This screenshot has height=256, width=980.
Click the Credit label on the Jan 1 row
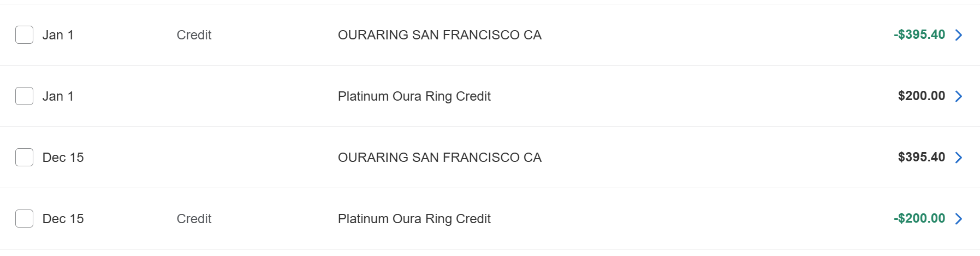[194, 35]
